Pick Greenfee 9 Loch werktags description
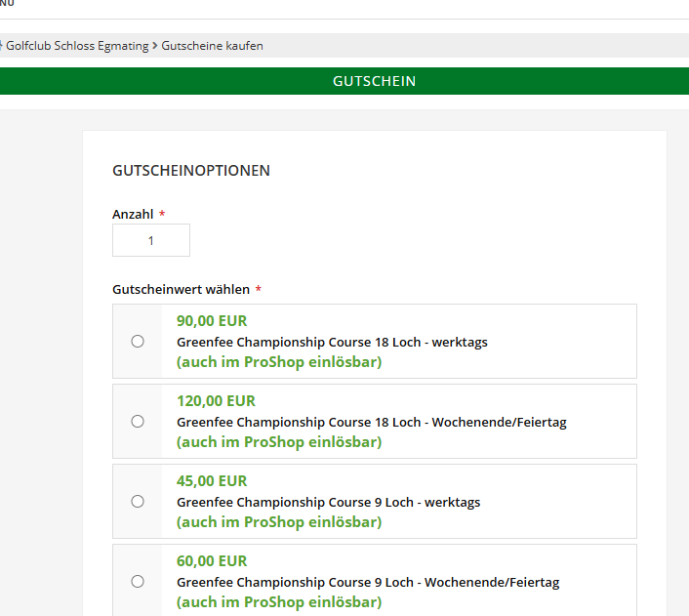This screenshot has width=689, height=616. click(x=328, y=502)
